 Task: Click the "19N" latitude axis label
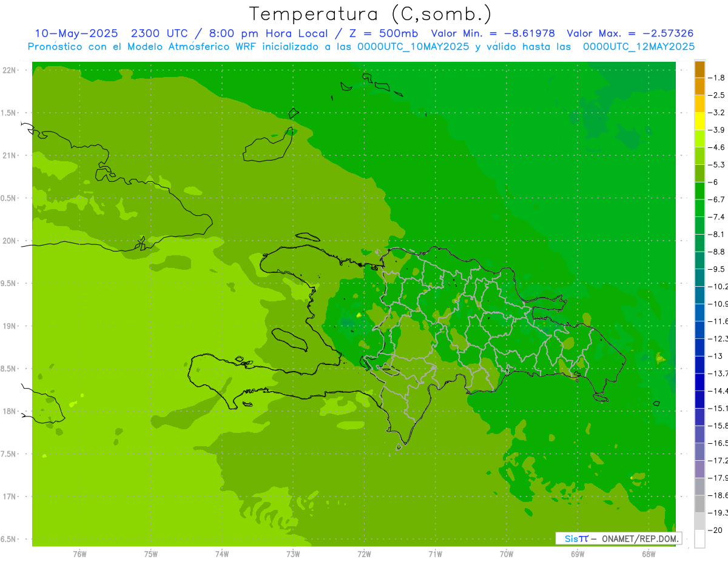[x=10, y=326]
